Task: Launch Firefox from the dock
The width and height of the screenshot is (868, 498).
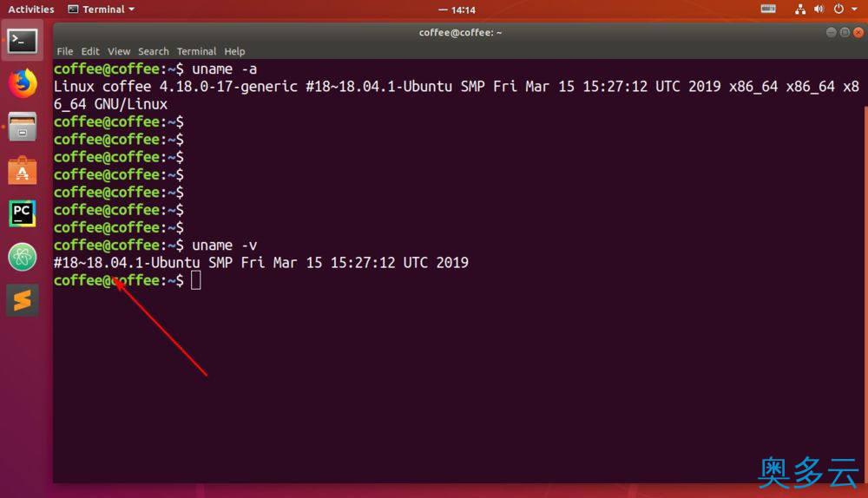Action: click(23, 83)
